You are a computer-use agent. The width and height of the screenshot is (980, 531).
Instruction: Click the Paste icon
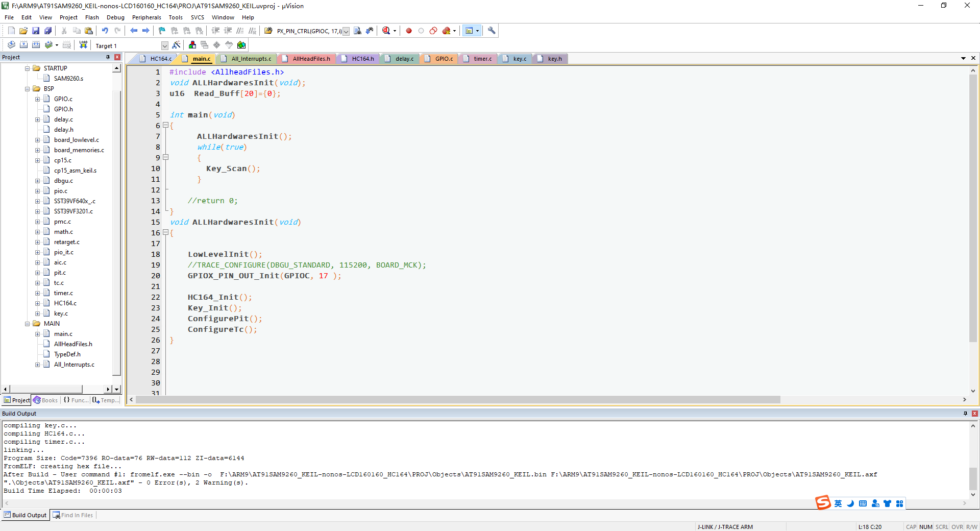tap(89, 31)
